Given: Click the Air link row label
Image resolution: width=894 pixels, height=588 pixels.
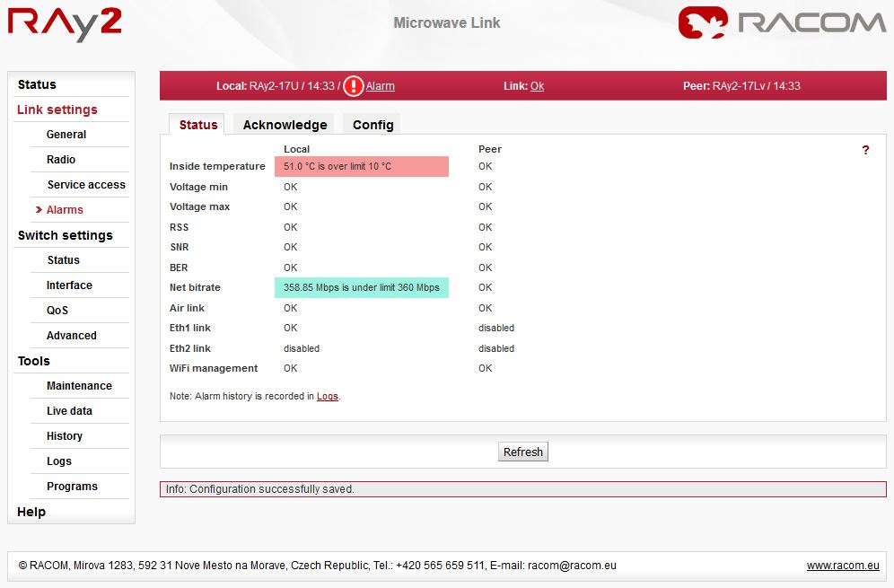Looking at the screenshot, I should (187, 308).
